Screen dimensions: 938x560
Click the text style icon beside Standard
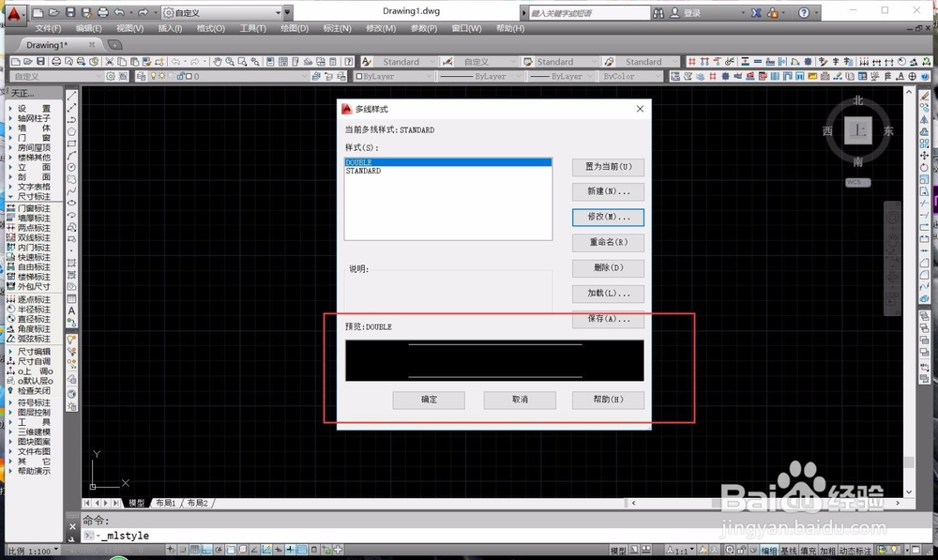point(367,62)
